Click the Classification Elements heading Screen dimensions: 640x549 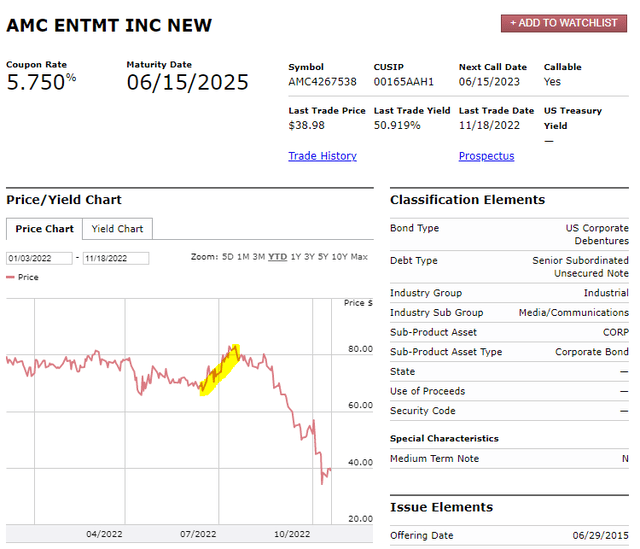click(467, 200)
